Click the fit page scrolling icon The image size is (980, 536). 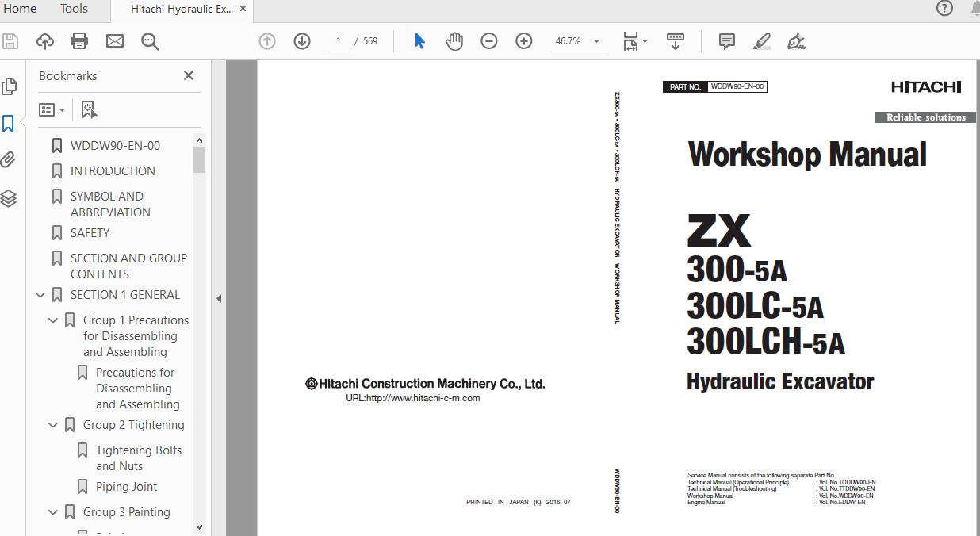[x=630, y=41]
